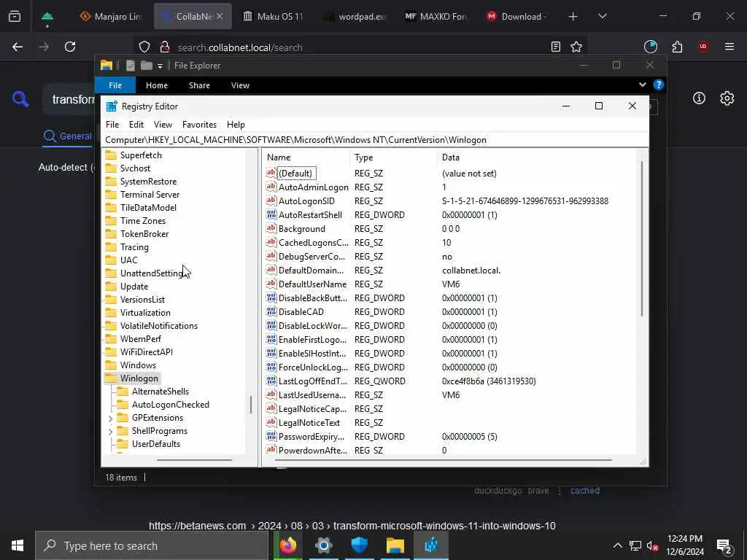Viewport: 747px width, 560px height.
Task: Click the search page info icon
Action: pos(699,98)
